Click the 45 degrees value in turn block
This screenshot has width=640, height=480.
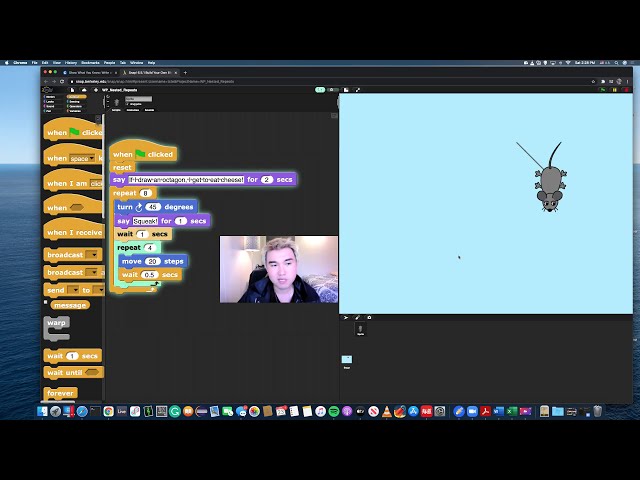[153, 207]
